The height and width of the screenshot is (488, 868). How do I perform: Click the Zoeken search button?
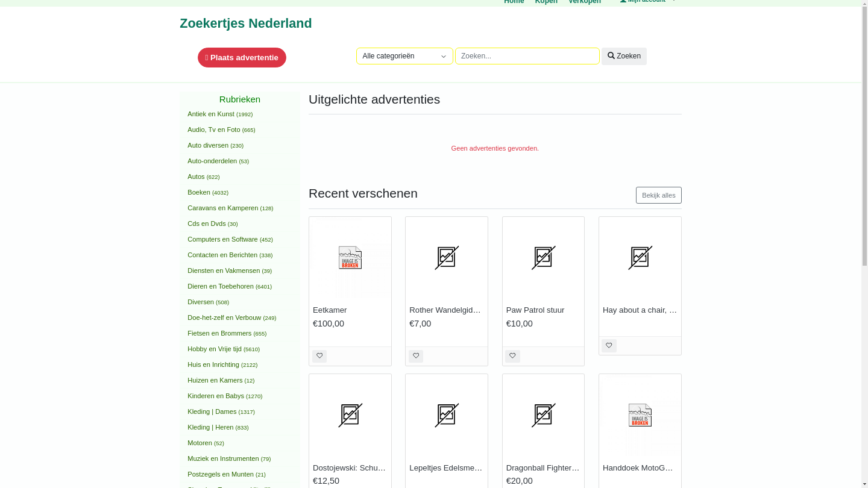pyautogui.click(x=624, y=56)
